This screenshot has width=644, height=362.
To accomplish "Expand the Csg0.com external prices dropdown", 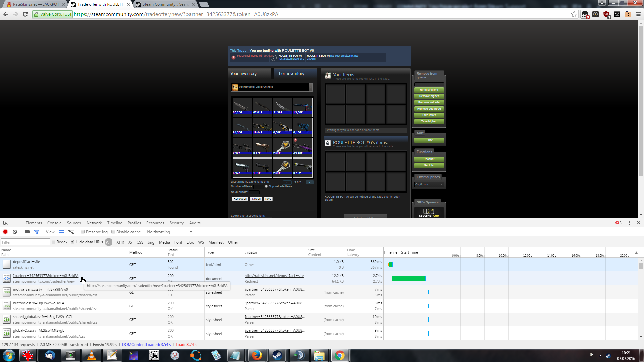I will coord(429,184).
